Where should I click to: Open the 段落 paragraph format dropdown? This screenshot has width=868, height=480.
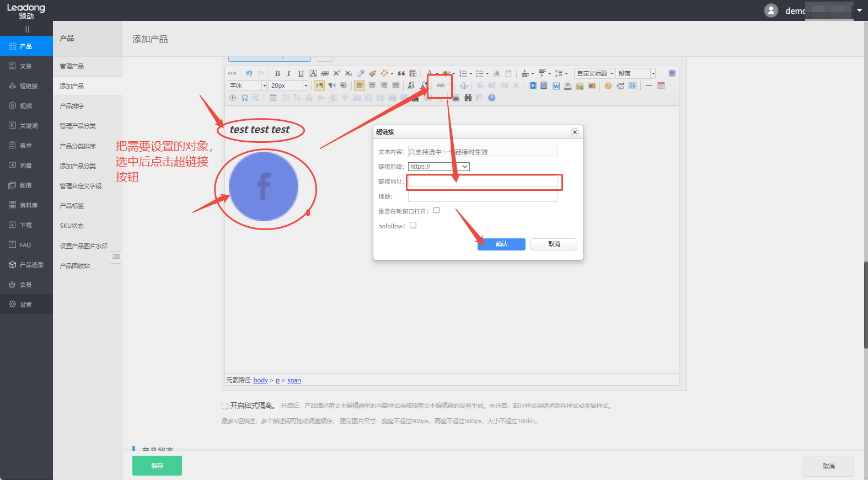pos(636,73)
